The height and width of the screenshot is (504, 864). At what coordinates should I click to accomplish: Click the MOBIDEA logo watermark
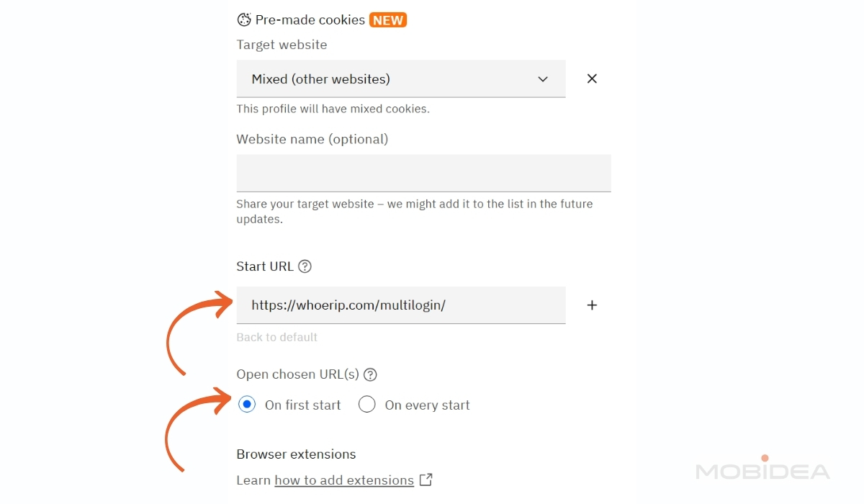762,471
